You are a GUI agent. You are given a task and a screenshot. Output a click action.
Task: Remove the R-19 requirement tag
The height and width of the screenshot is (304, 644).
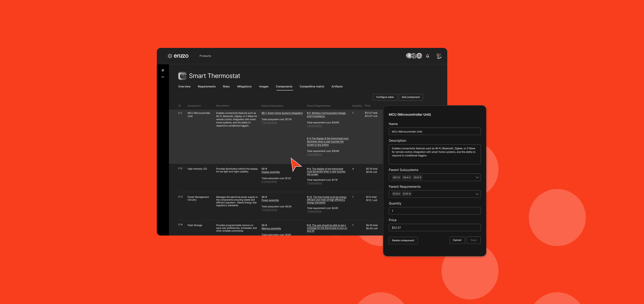[410, 194]
